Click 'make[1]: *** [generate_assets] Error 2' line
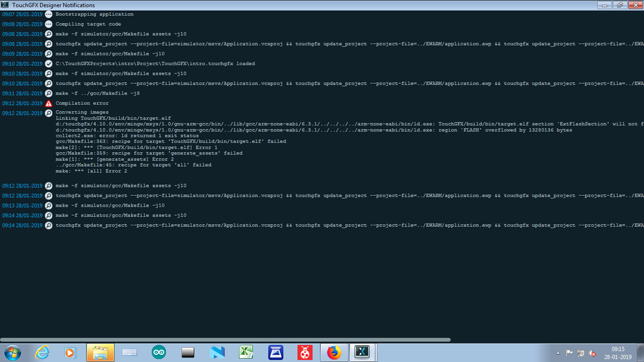This screenshot has width=644, height=362. (115, 159)
